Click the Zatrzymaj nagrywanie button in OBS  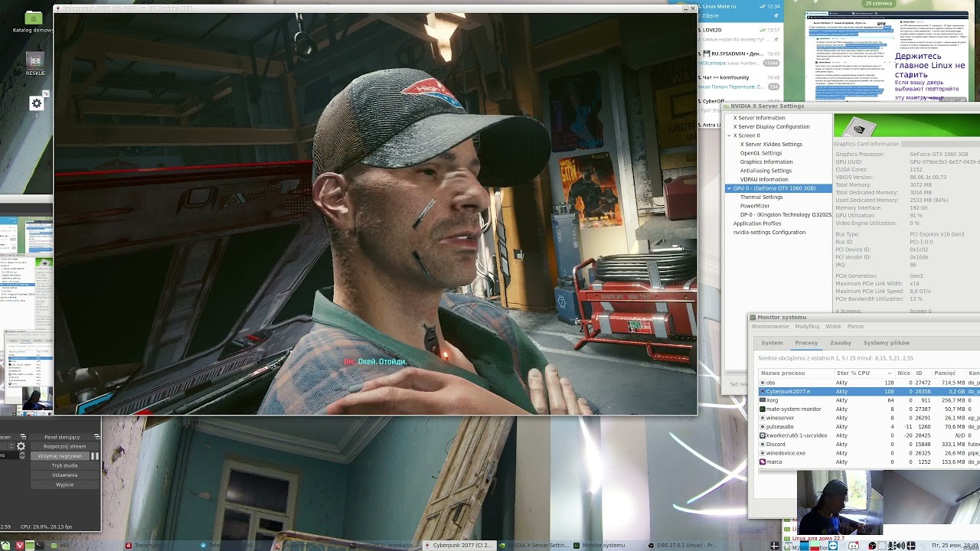[x=60, y=455]
